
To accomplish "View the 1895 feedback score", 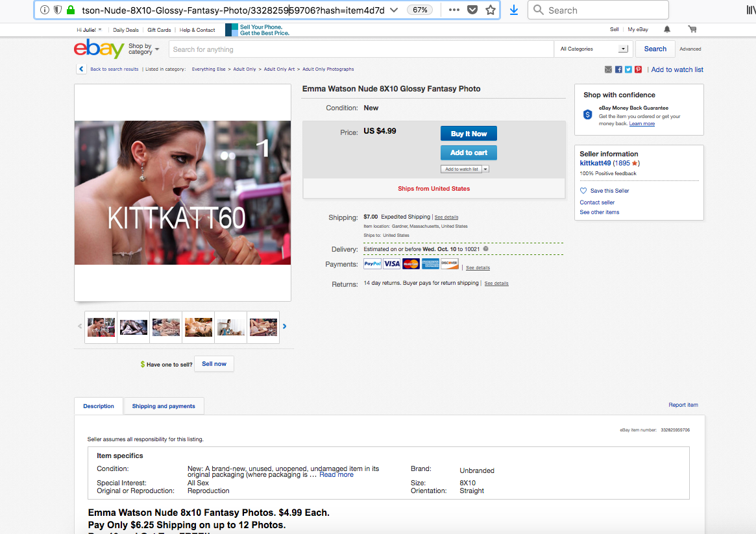I will [622, 163].
